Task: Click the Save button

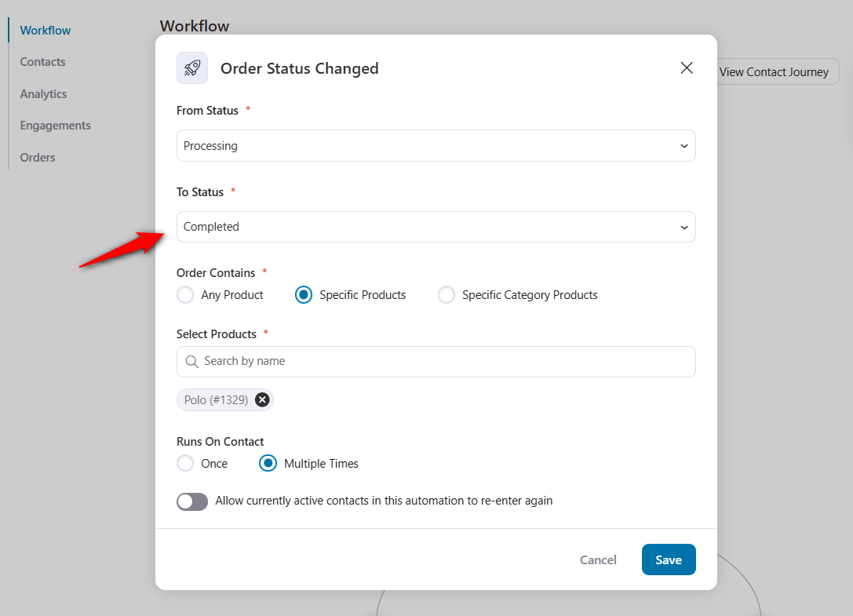Action: coord(668,560)
